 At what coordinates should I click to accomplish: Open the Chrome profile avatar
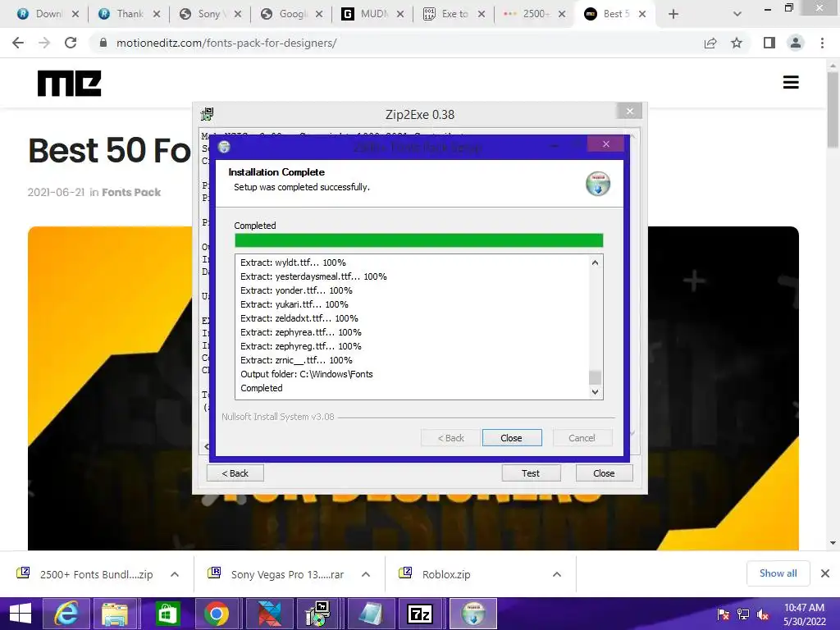(796, 43)
